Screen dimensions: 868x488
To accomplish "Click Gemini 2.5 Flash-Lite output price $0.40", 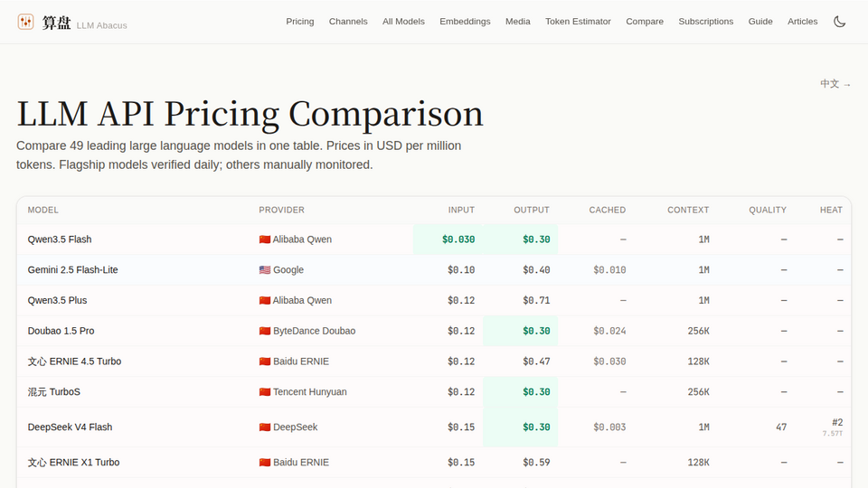I will coord(536,270).
